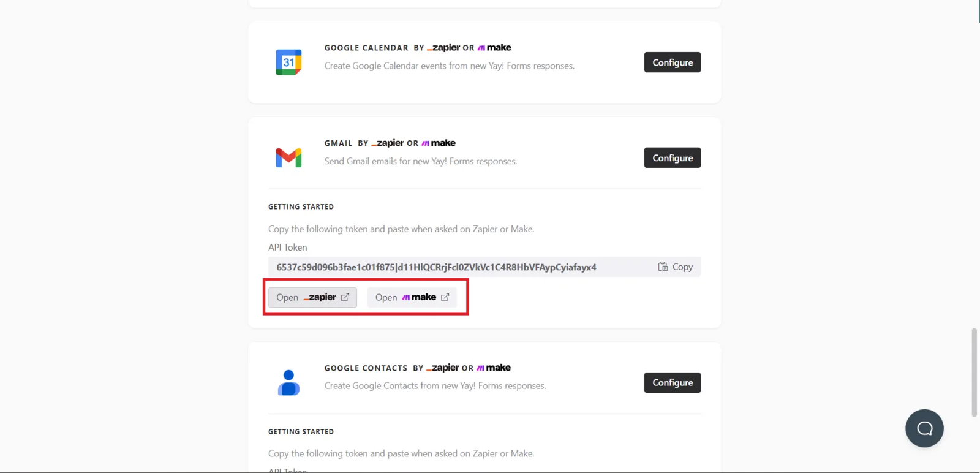Click the "GOOGLE CALENDAR" heading text

[366, 48]
